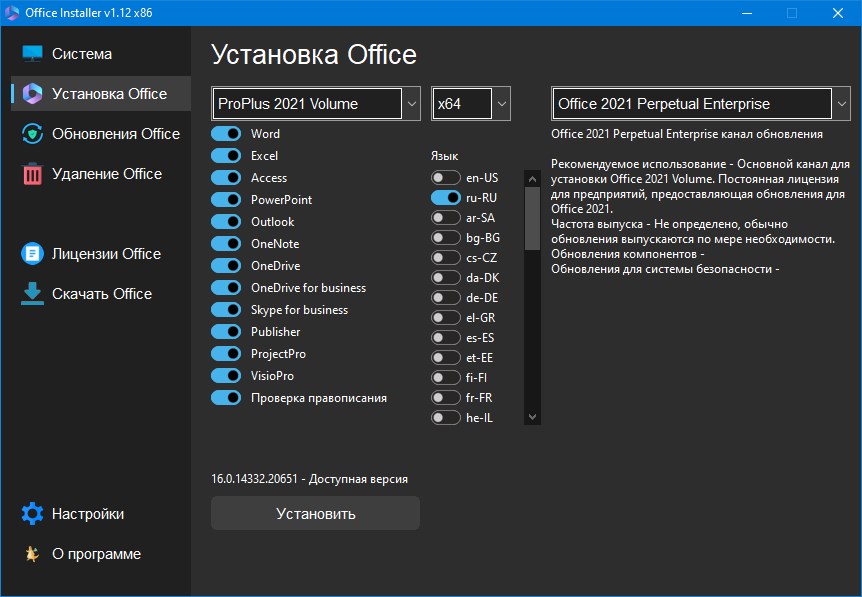
Task: Enable the en-US language option
Action: tap(446, 177)
